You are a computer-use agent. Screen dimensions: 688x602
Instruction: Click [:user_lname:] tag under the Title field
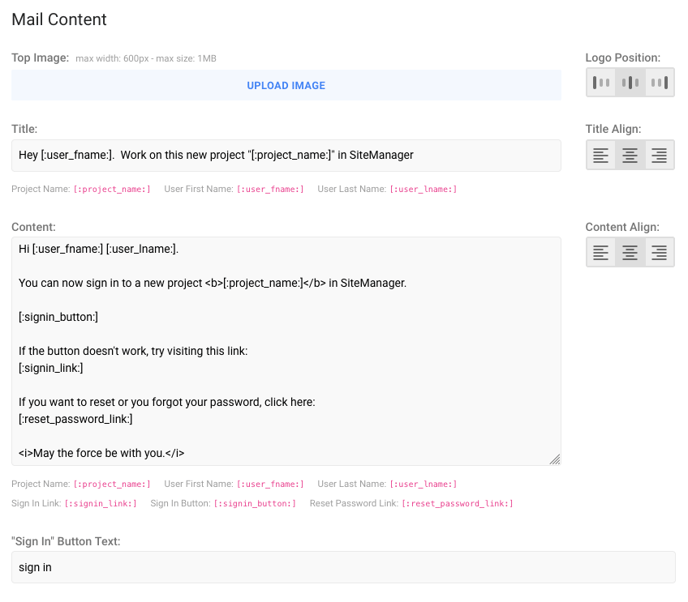(423, 189)
